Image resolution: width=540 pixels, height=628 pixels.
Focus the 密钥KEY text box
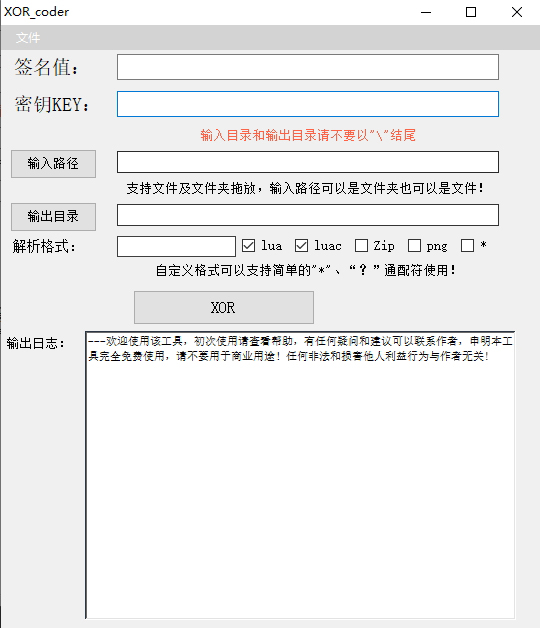coord(308,104)
